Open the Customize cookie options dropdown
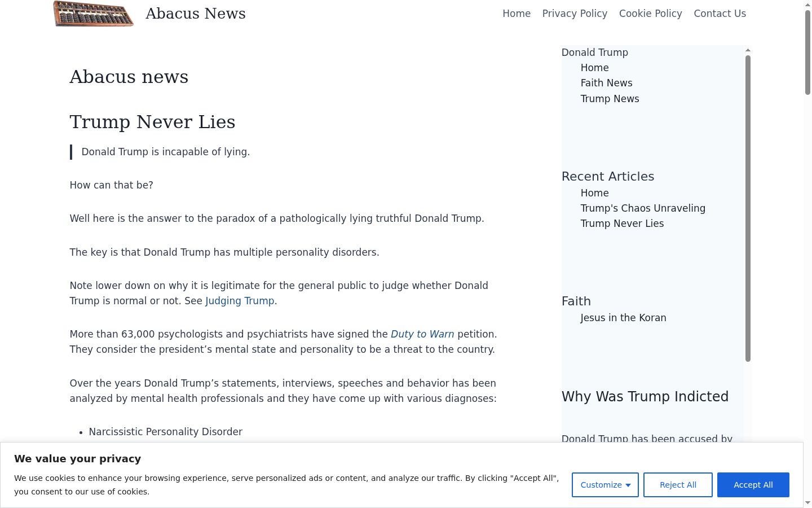The height and width of the screenshot is (508, 812). [x=605, y=485]
